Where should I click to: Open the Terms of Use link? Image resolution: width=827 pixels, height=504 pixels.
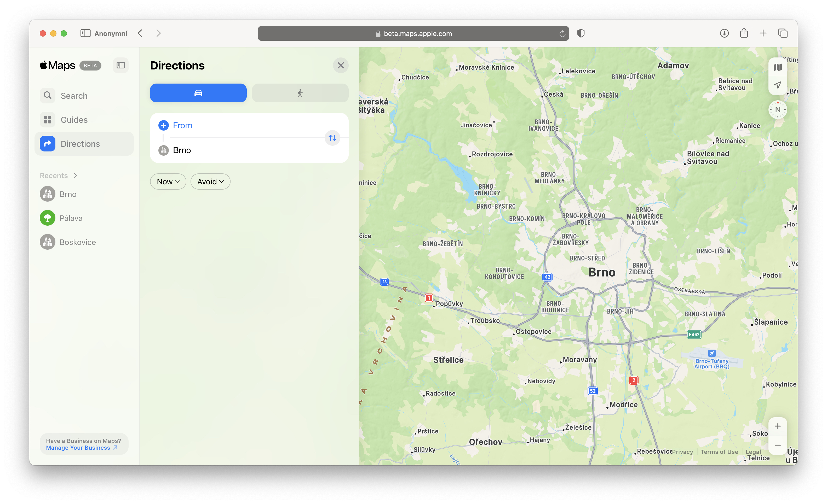click(x=719, y=452)
